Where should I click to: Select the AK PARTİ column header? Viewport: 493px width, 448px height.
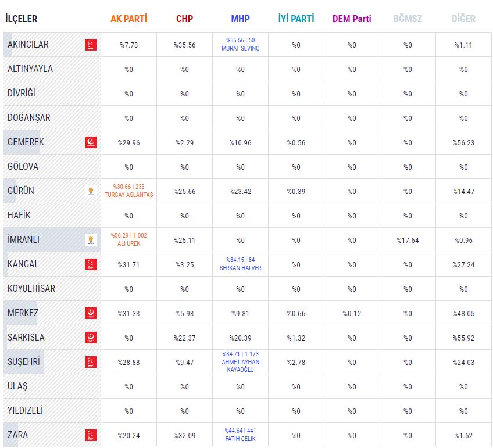coord(128,19)
